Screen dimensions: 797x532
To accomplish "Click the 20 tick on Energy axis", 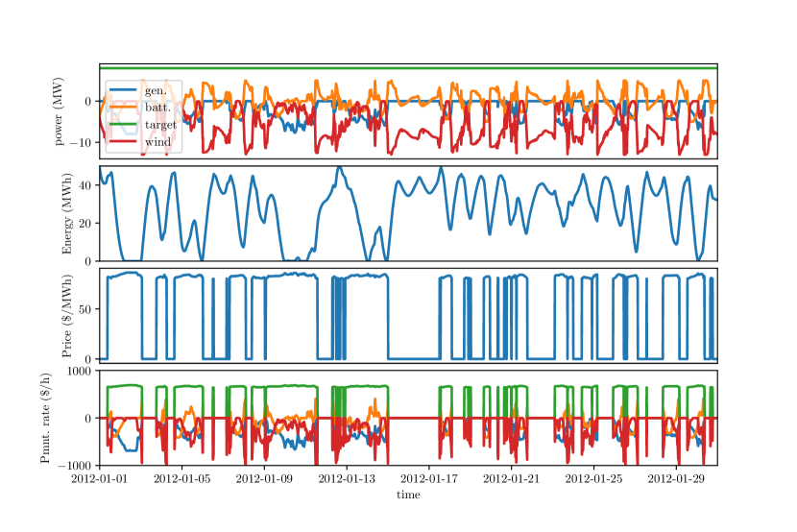I will [x=85, y=223].
